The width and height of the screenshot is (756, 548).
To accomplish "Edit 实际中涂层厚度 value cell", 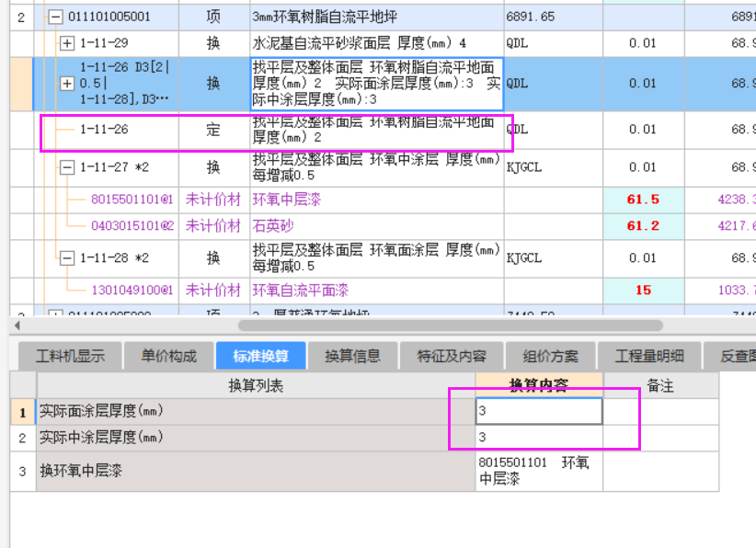I will (539, 438).
